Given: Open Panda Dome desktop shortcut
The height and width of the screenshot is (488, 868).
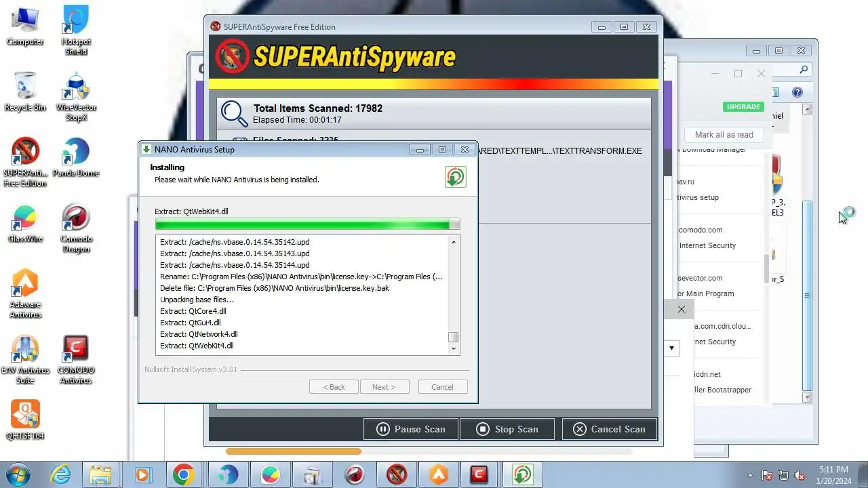Looking at the screenshot, I should [76, 157].
